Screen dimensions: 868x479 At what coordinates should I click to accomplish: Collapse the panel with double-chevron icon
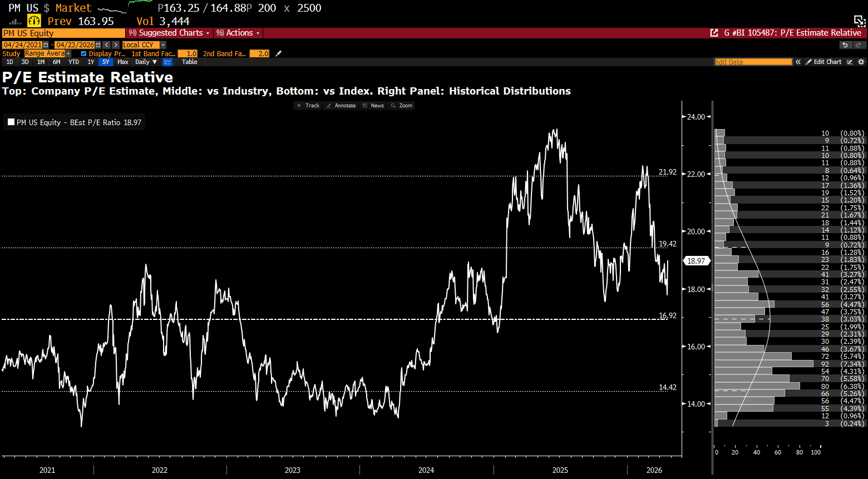[798, 62]
